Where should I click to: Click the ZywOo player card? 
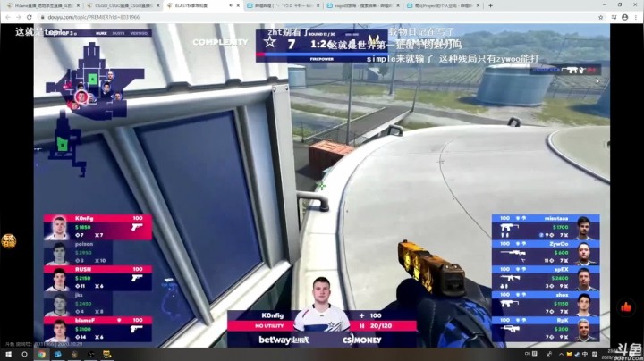click(x=546, y=253)
